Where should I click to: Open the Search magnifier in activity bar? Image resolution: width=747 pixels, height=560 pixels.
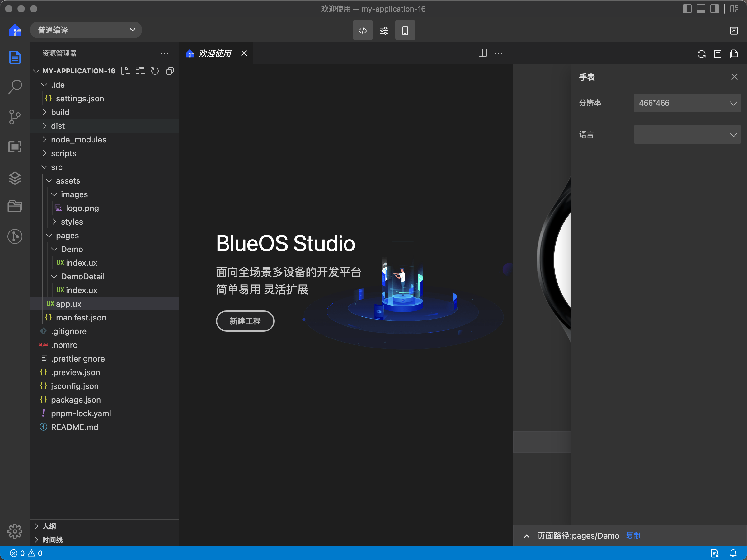click(x=15, y=87)
